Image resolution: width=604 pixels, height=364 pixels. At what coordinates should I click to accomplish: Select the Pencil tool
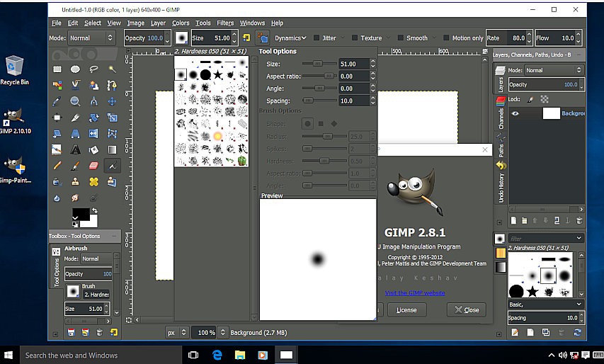(57, 166)
